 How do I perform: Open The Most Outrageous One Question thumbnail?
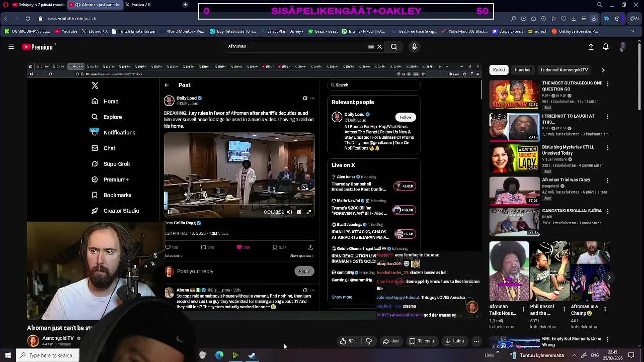pyautogui.click(x=514, y=95)
